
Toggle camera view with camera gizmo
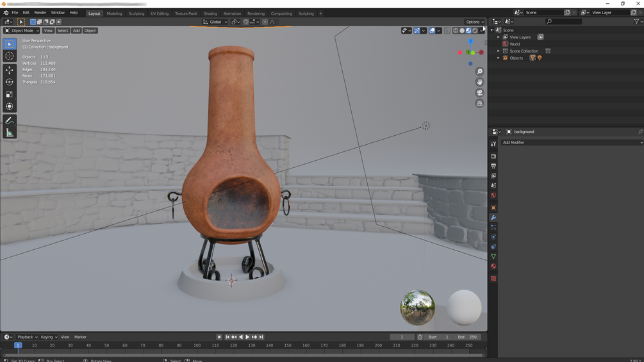point(479,93)
